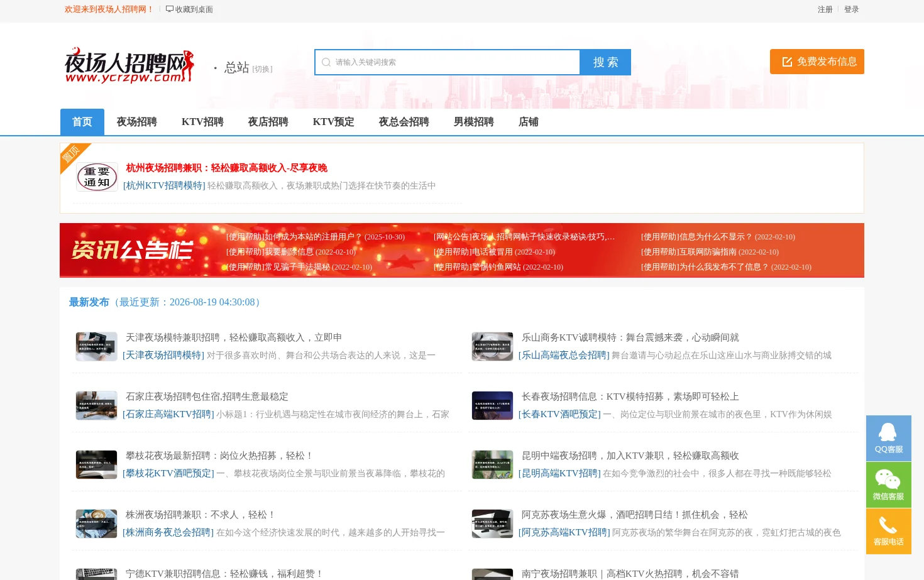Open the KTV预定 navigation tab
Screen dimensions: 924x580
point(333,122)
